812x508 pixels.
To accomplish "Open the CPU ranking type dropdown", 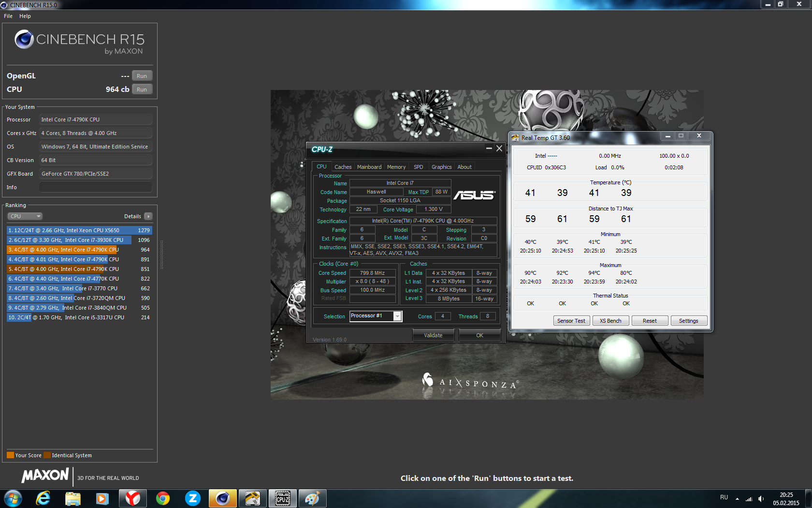I will 25,216.
